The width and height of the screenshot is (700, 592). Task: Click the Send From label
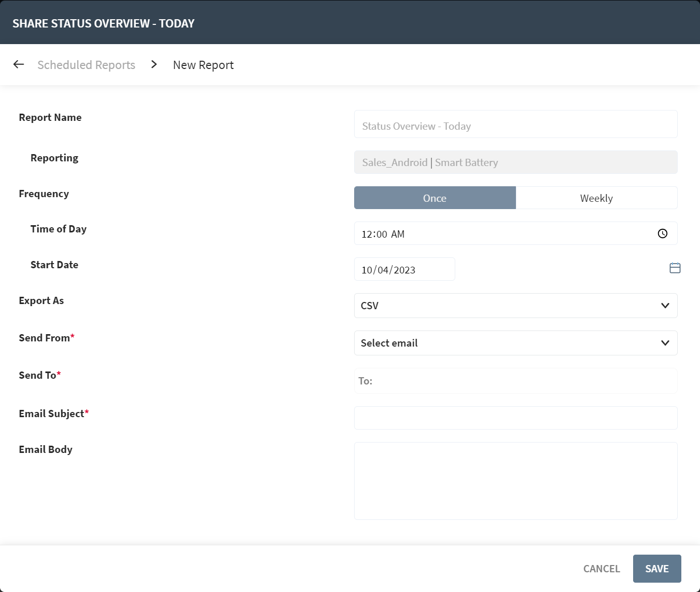tap(47, 338)
